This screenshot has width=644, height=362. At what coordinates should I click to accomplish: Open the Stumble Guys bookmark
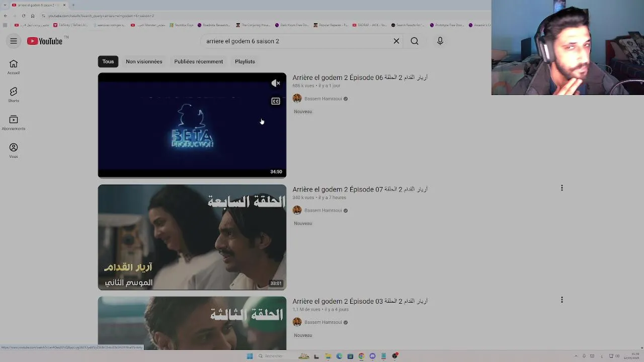[x=181, y=25]
